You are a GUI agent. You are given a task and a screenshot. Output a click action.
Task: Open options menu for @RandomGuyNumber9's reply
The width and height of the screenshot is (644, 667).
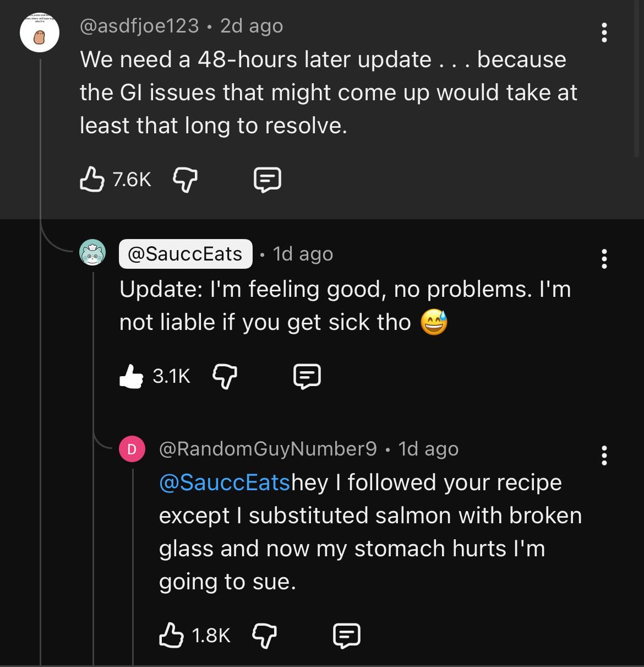[604, 455]
